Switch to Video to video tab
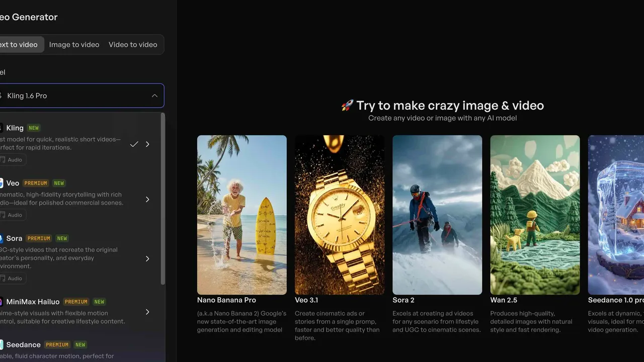The height and width of the screenshot is (362, 644). pyautogui.click(x=133, y=44)
